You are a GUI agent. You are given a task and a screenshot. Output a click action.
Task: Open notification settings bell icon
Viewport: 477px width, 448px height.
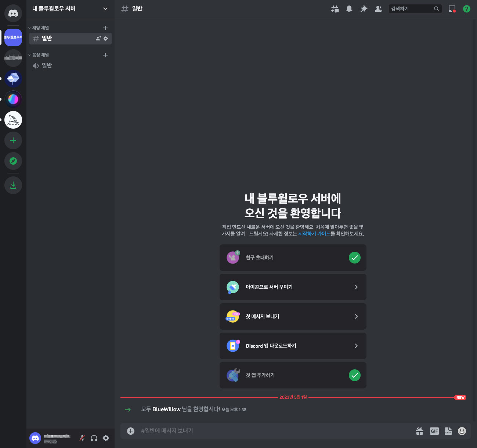click(x=349, y=9)
